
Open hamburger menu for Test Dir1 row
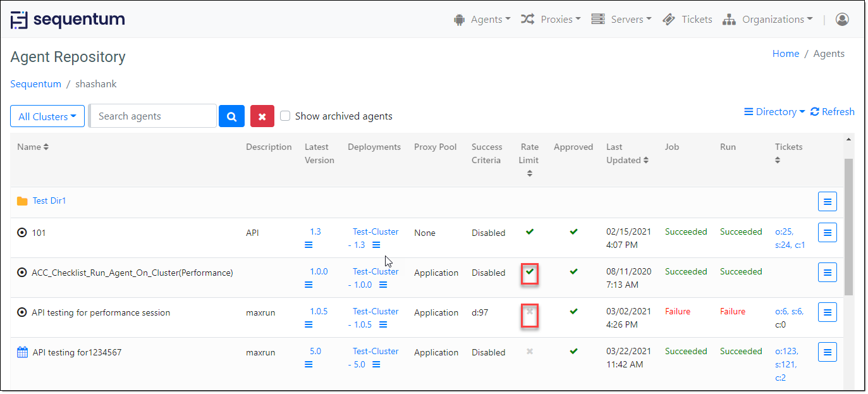tap(827, 202)
